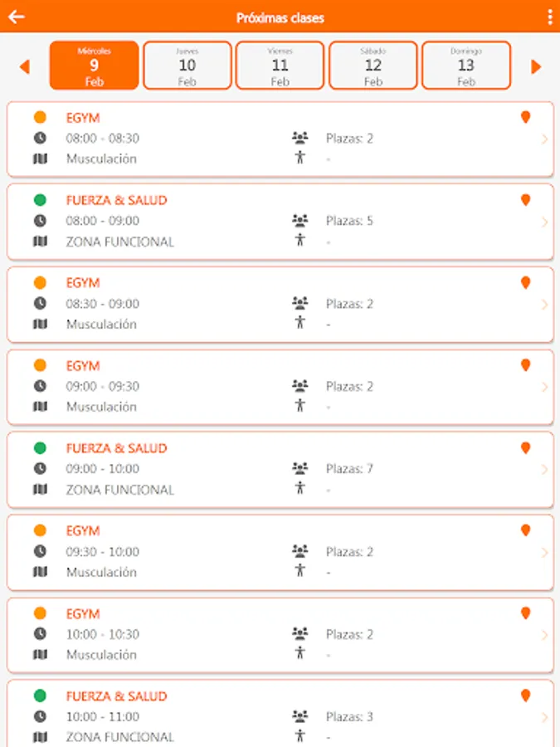Select Jueves 10 Feb tab
The image size is (560, 747).
coord(187,66)
